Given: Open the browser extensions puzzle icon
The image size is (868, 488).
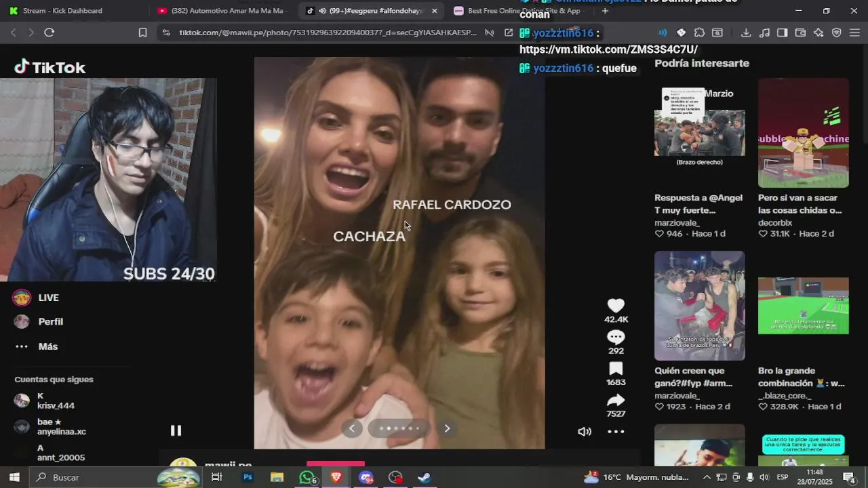Looking at the screenshot, I should coord(700,33).
